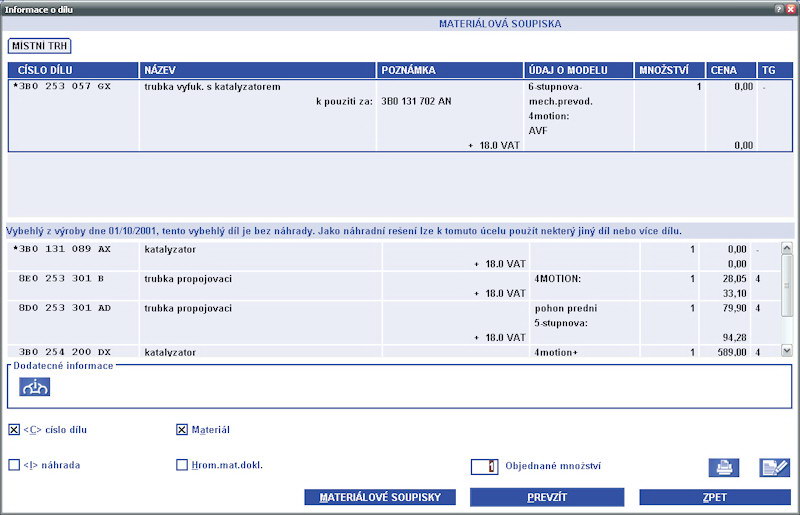
Task: Uncheck the Materiál checkbox
Action: click(182, 430)
